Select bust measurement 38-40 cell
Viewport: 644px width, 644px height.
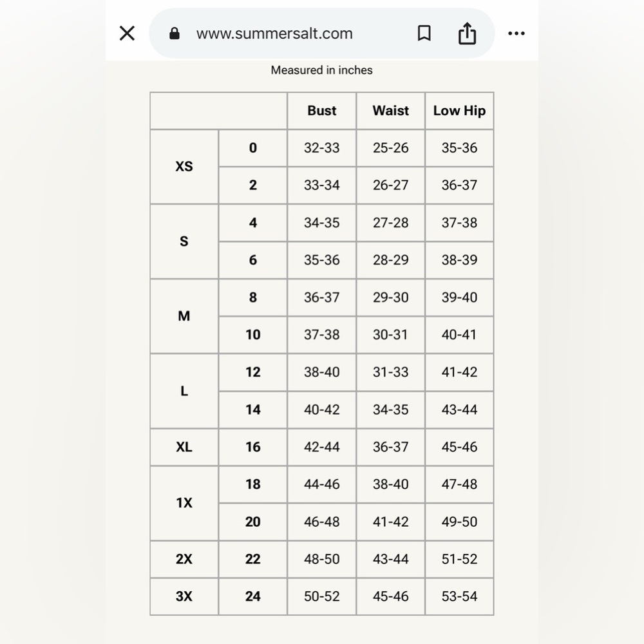point(321,372)
